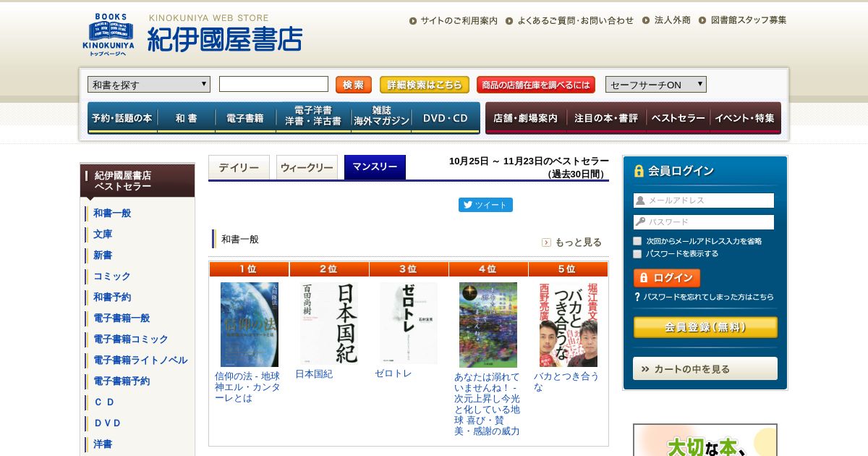Select 文庫 in sidebar

click(103, 234)
